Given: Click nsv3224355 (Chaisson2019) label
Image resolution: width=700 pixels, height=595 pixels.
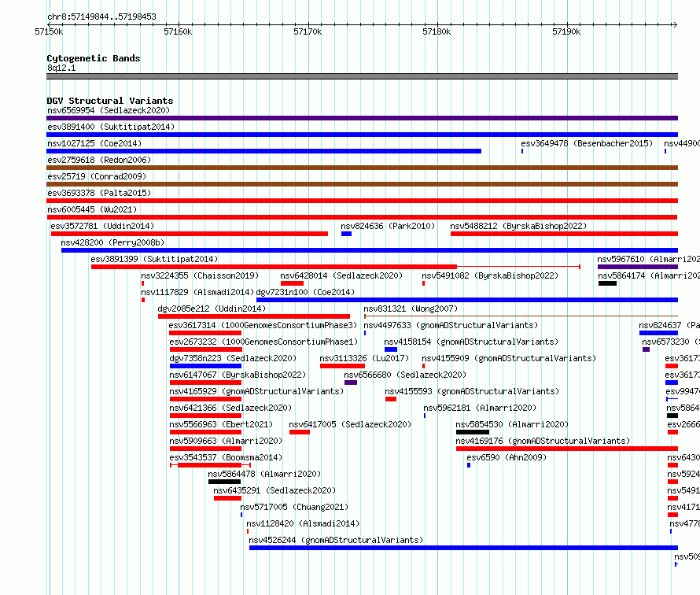Looking at the screenshot, I should 200,275.
